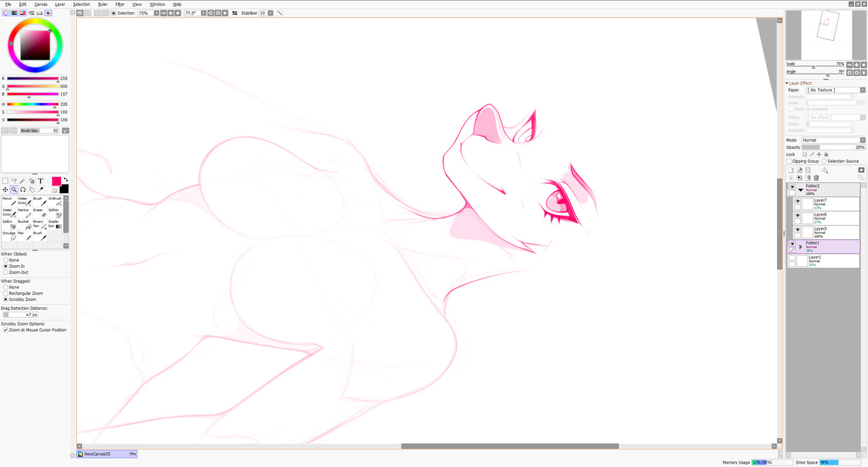Select the Magic Wand tool
This screenshot has height=467, width=868.
click(22, 181)
